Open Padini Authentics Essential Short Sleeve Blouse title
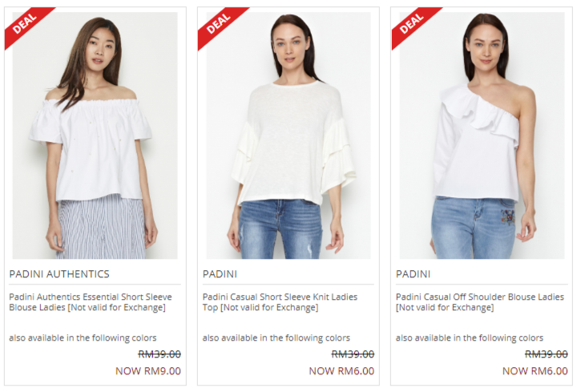The height and width of the screenshot is (392, 577). [91, 302]
